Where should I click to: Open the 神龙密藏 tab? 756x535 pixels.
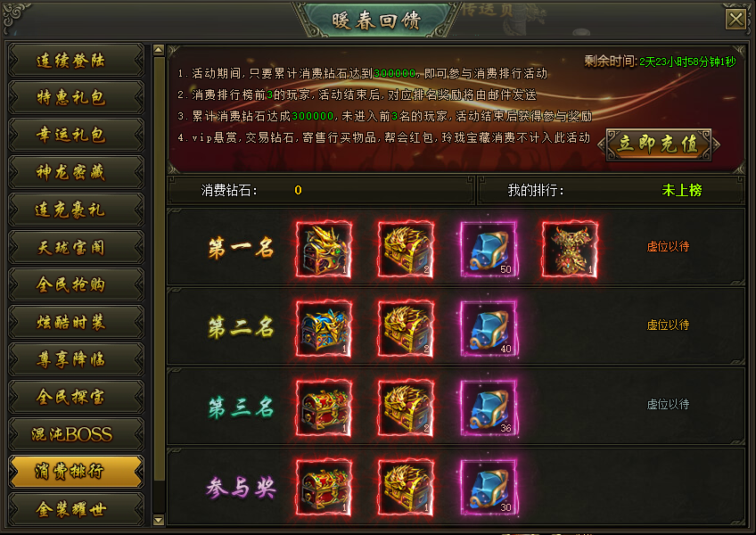(76, 172)
